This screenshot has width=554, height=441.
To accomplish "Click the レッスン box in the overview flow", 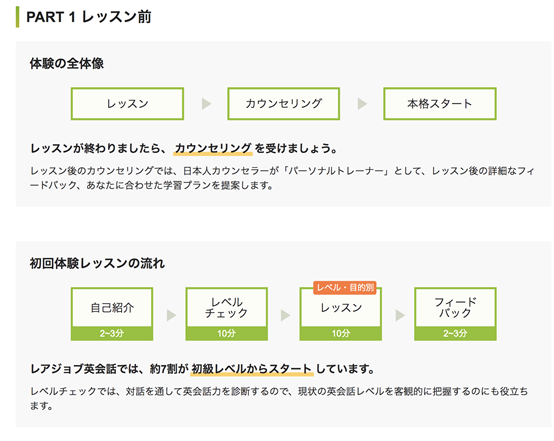I will point(127,104).
